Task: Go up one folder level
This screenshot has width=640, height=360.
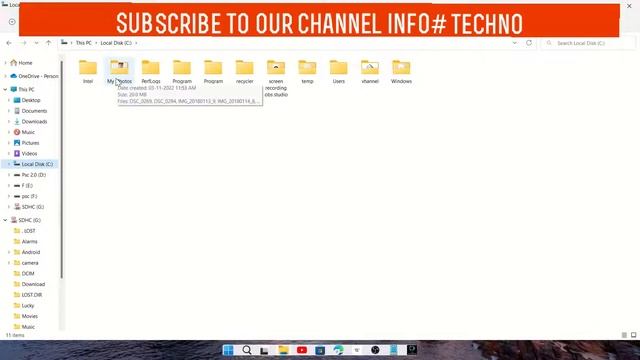Action: point(49,43)
